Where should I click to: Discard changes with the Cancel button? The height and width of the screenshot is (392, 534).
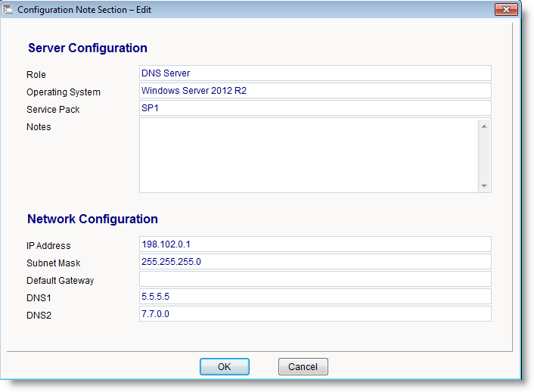(303, 367)
